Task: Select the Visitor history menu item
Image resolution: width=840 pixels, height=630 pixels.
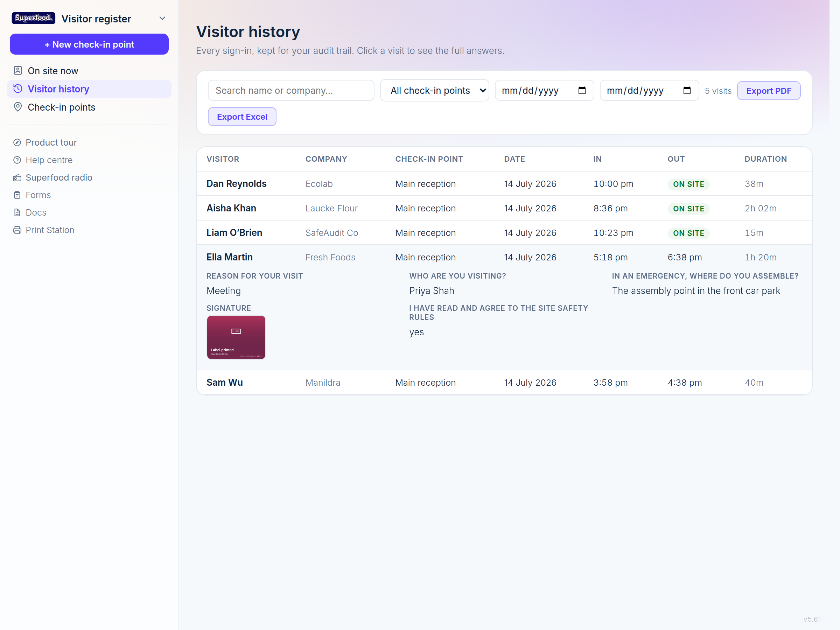Action: click(89, 89)
